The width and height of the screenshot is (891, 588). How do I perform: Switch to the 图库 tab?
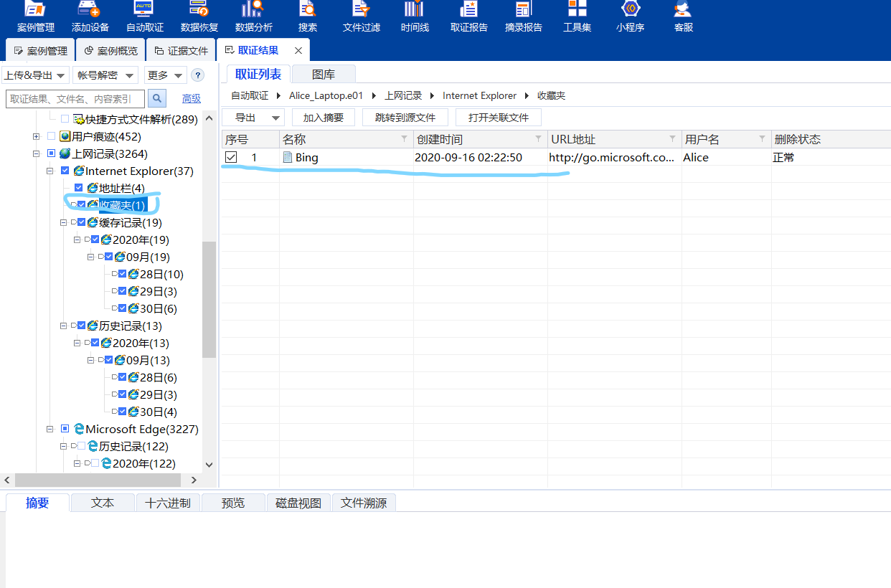(x=324, y=74)
